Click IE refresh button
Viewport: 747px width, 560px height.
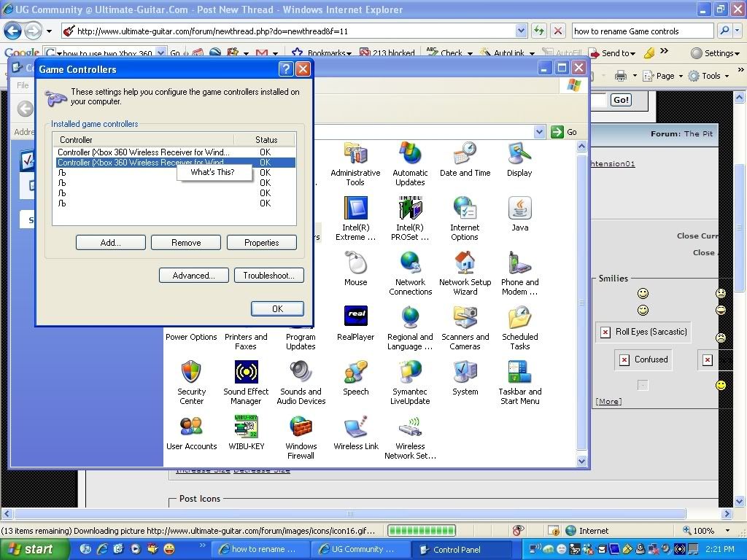[x=539, y=31]
